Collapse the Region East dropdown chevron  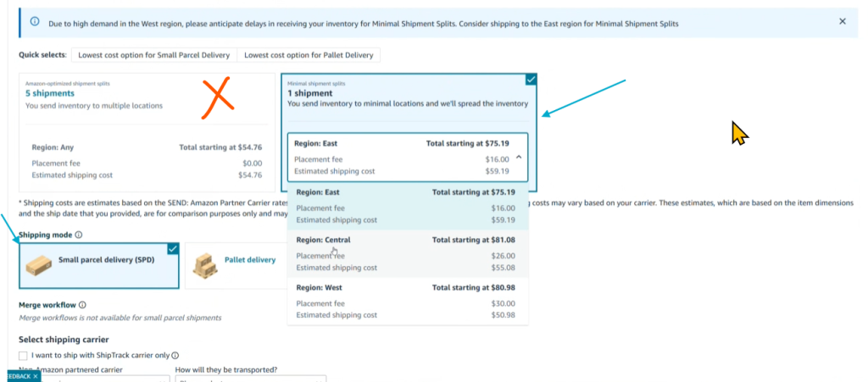tap(518, 158)
